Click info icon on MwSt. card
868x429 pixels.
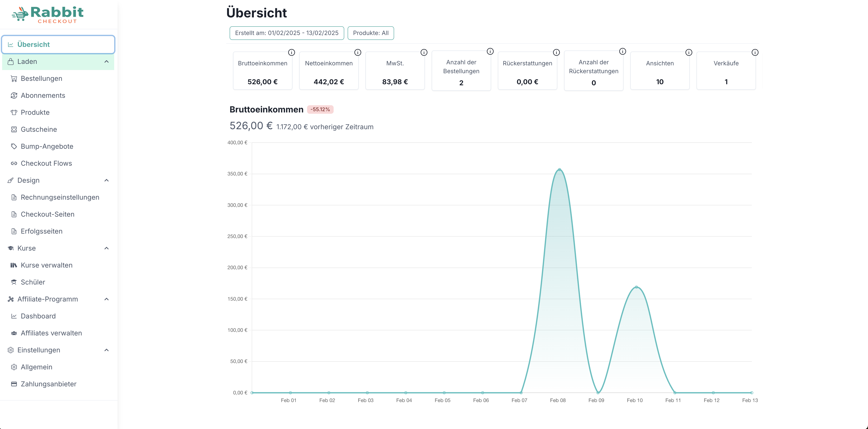point(424,53)
